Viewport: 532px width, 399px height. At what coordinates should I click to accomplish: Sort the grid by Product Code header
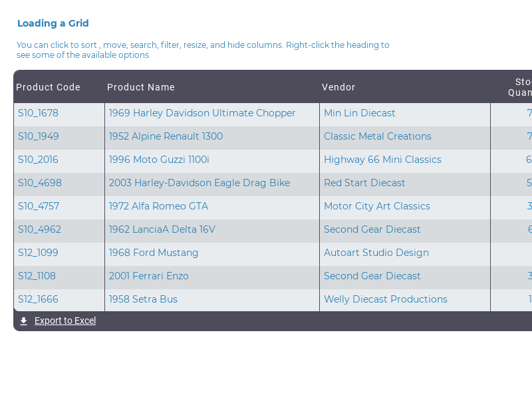click(48, 87)
